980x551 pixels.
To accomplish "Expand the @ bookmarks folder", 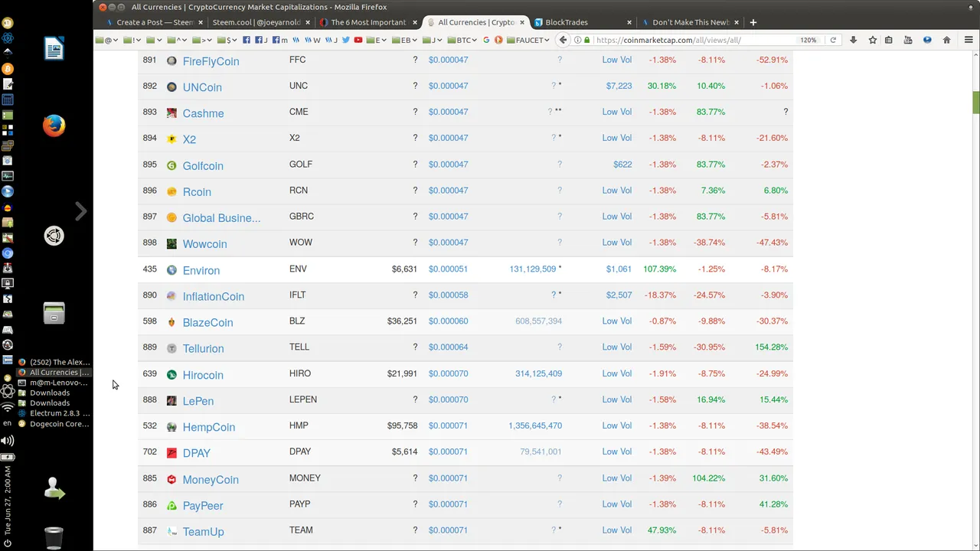I will pos(106,40).
